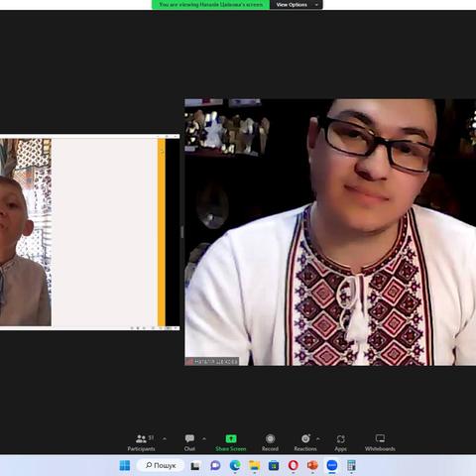The width and height of the screenshot is (476, 476).
Task: Open the Opera browser from the taskbar
Action: 294,465
